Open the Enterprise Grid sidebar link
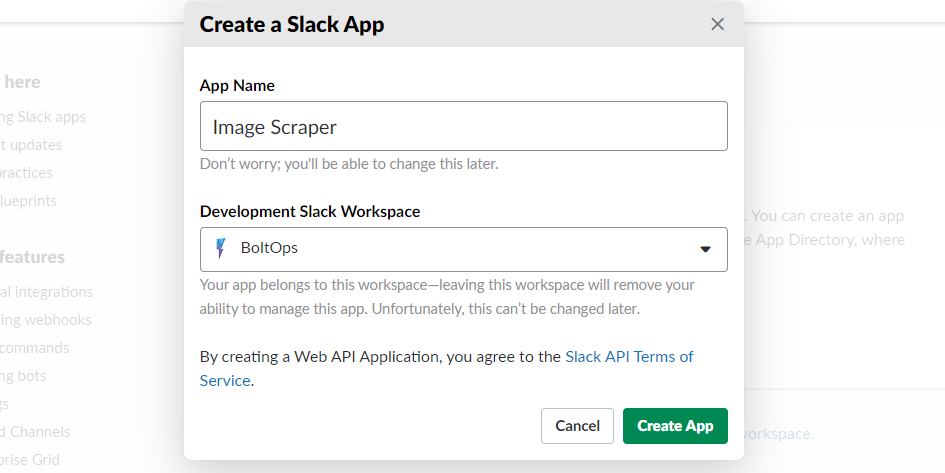The width and height of the screenshot is (945, 473). pyautogui.click(x=30, y=460)
